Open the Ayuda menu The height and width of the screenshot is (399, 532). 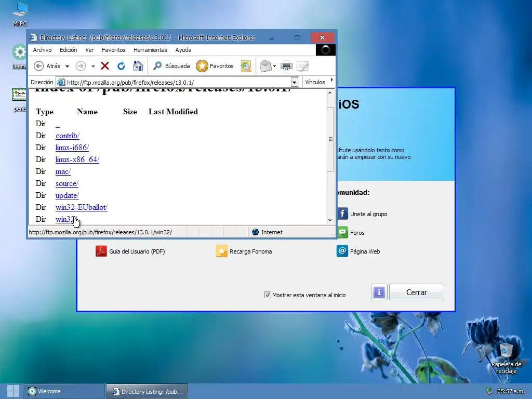pyautogui.click(x=183, y=50)
